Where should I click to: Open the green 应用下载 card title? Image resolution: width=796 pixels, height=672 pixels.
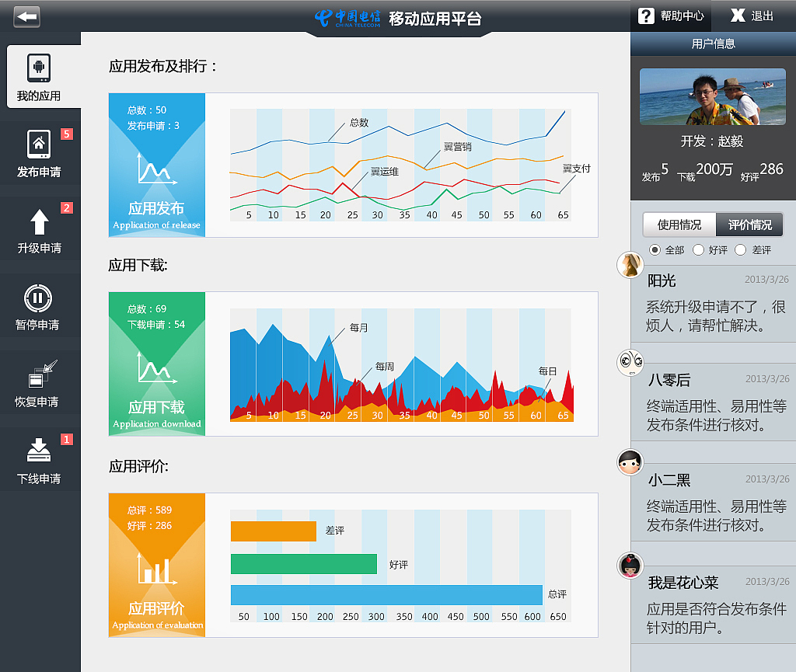[x=156, y=407]
